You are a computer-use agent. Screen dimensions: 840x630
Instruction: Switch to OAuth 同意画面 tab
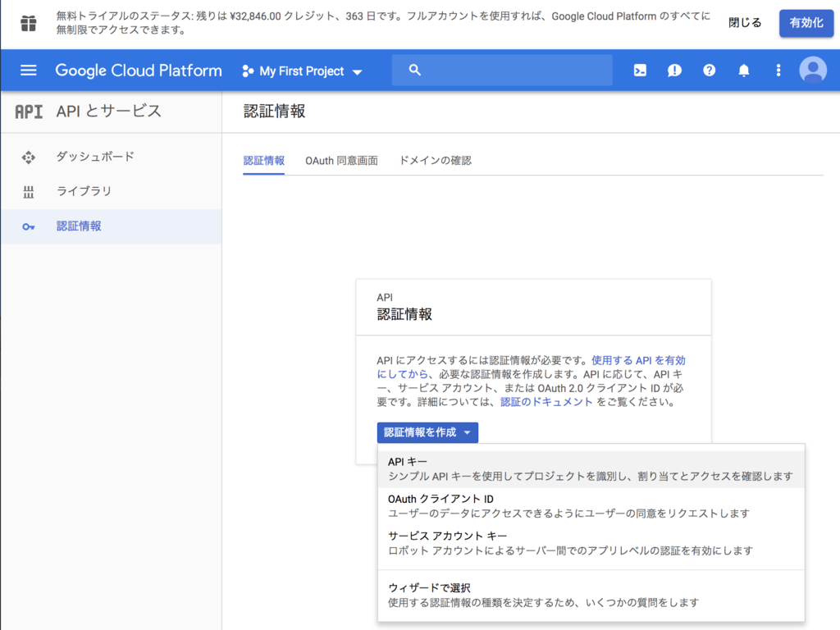click(341, 161)
